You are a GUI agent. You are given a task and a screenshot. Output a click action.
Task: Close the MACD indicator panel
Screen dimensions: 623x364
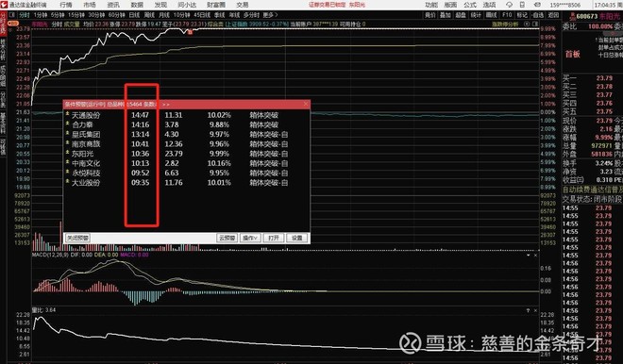(535, 256)
